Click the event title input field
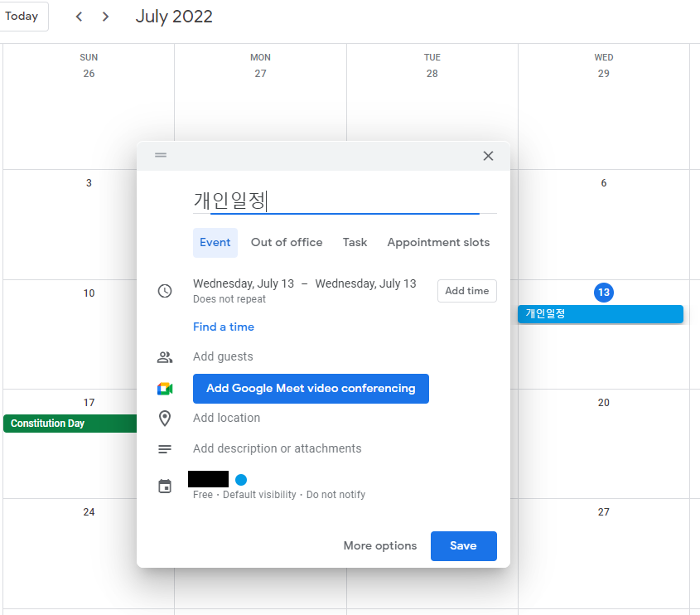Image resolution: width=700 pixels, height=615 pixels. coord(331,201)
